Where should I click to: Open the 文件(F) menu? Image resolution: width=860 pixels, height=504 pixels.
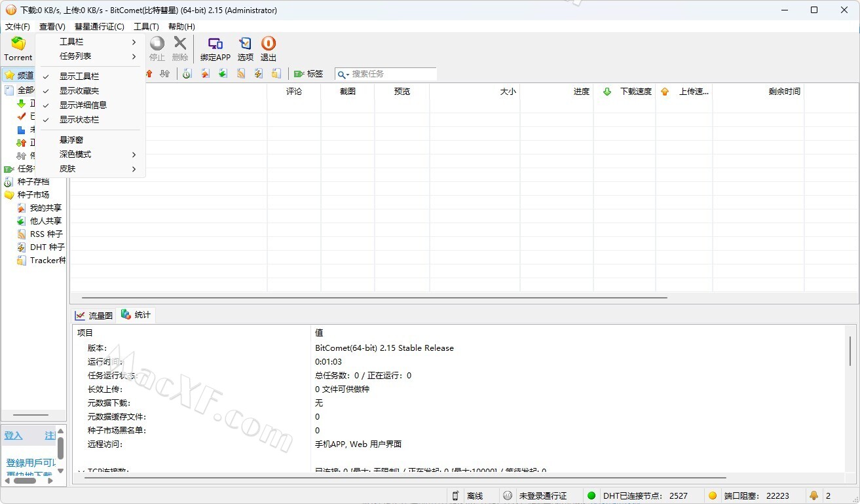[x=18, y=27]
